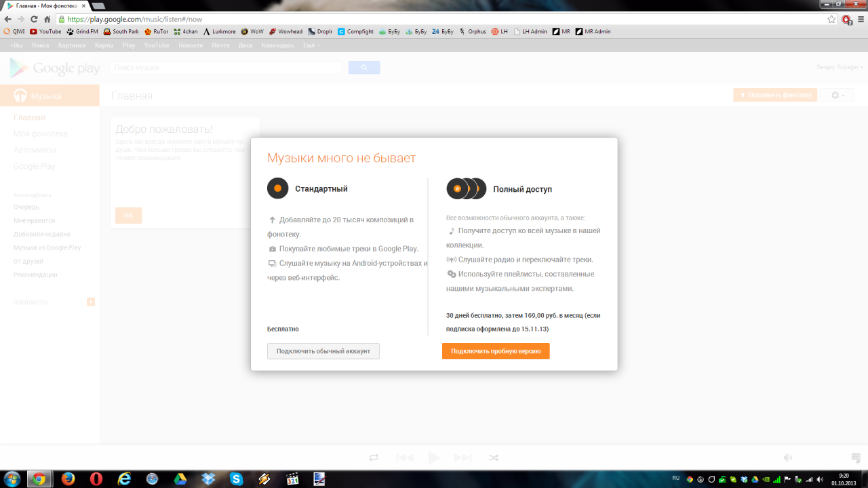Launch Opera from the taskbar
The image size is (868, 488).
[x=96, y=479]
